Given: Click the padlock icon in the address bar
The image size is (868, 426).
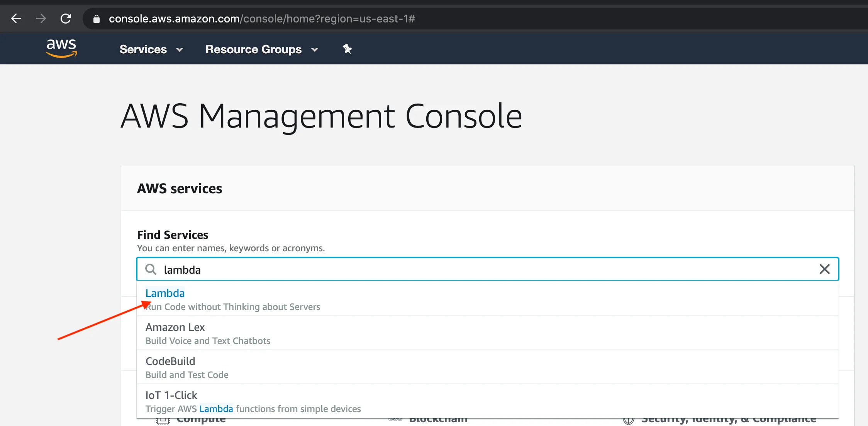Looking at the screenshot, I should [96, 18].
